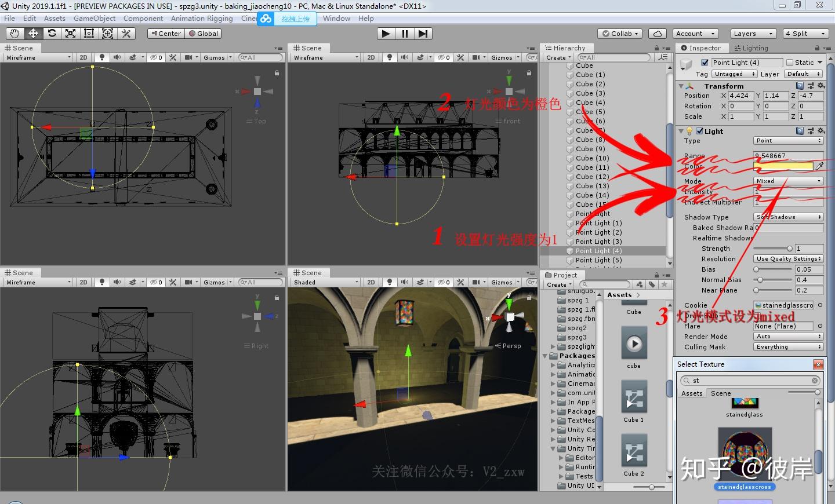Open the Transform component gear menu
The width and height of the screenshot is (835, 504).
tap(821, 86)
